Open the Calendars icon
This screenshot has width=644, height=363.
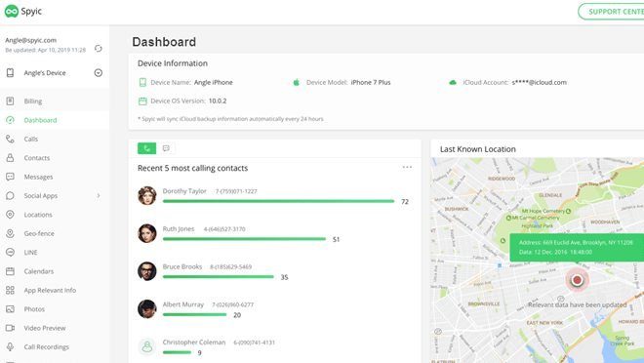[11, 271]
